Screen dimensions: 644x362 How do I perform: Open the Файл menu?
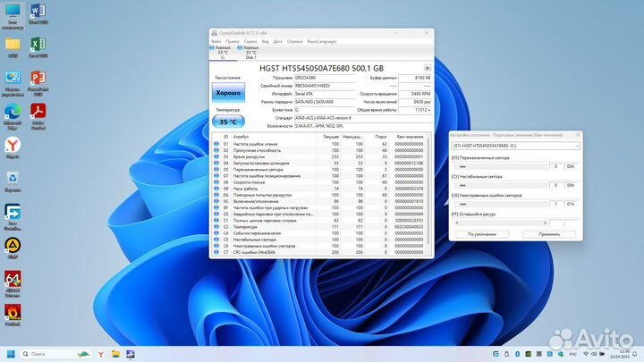coord(216,41)
